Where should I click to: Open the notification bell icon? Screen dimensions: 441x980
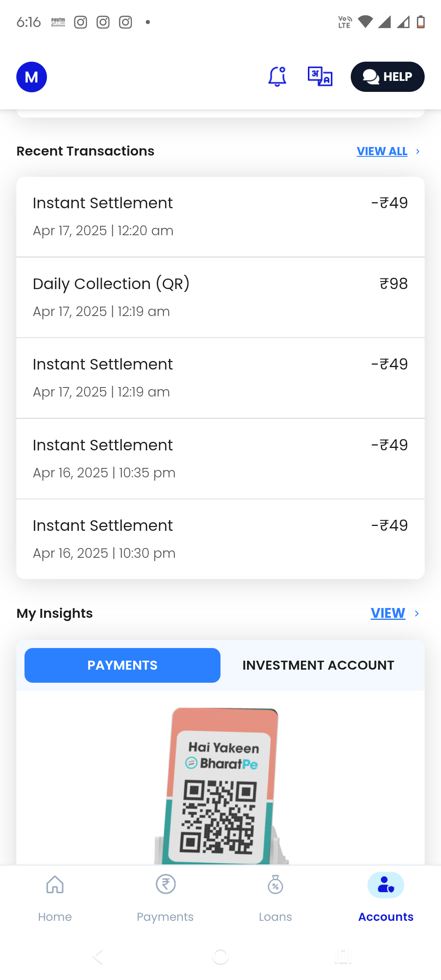[x=277, y=77]
